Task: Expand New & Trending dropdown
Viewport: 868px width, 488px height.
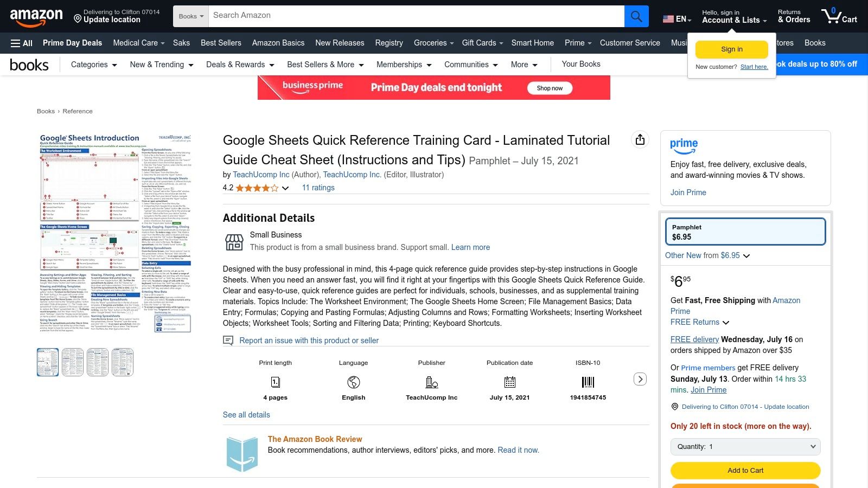Action: 162,65
